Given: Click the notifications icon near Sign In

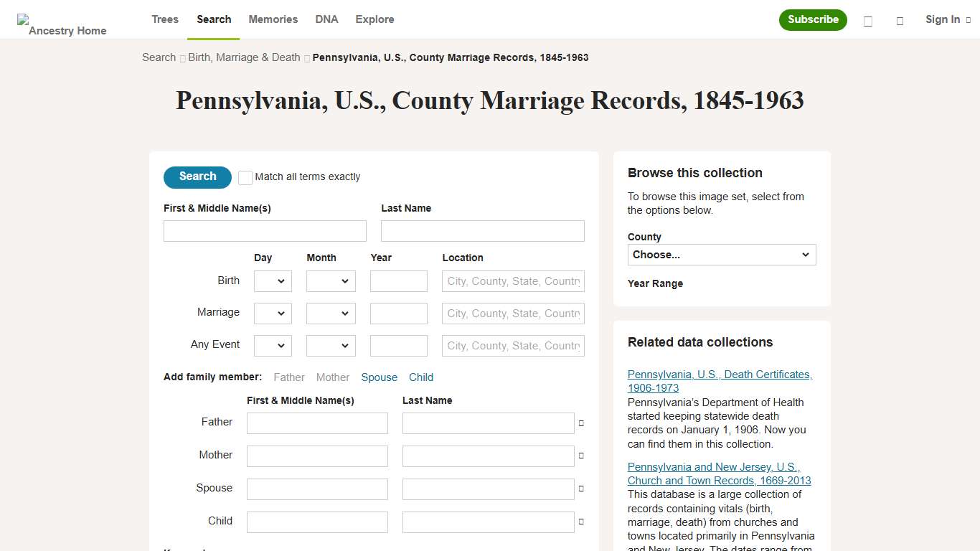Looking at the screenshot, I should (900, 22).
